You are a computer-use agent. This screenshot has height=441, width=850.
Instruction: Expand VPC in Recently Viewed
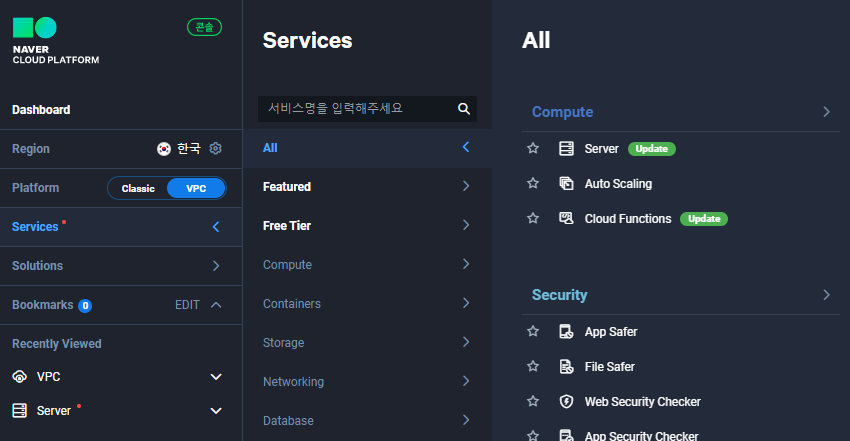(x=216, y=377)
